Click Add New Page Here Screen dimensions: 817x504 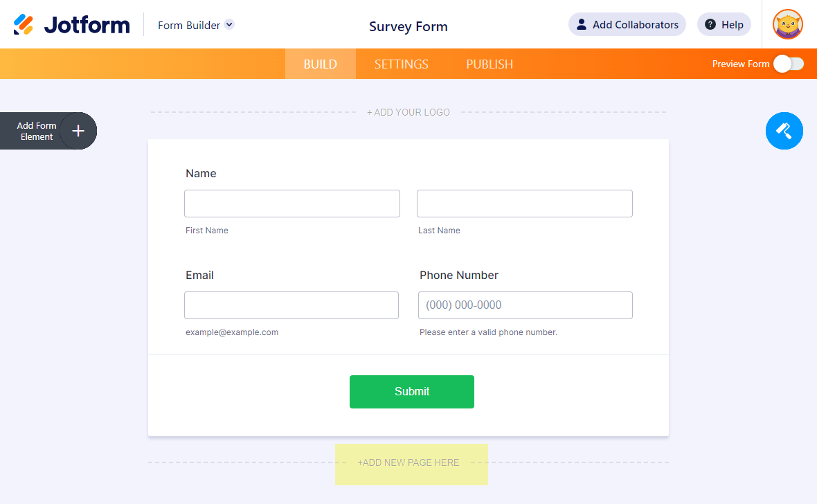point(408,462)
